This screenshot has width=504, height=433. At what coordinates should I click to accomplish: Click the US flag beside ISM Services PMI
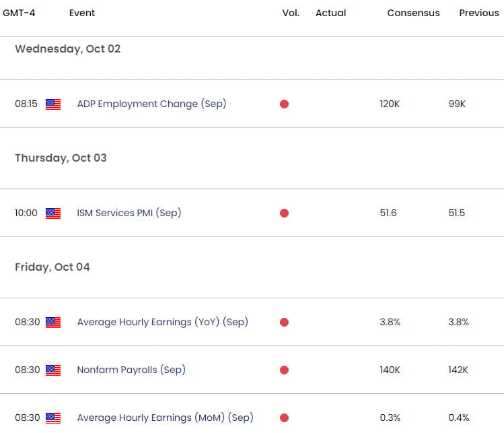click(x=53, y=213)
